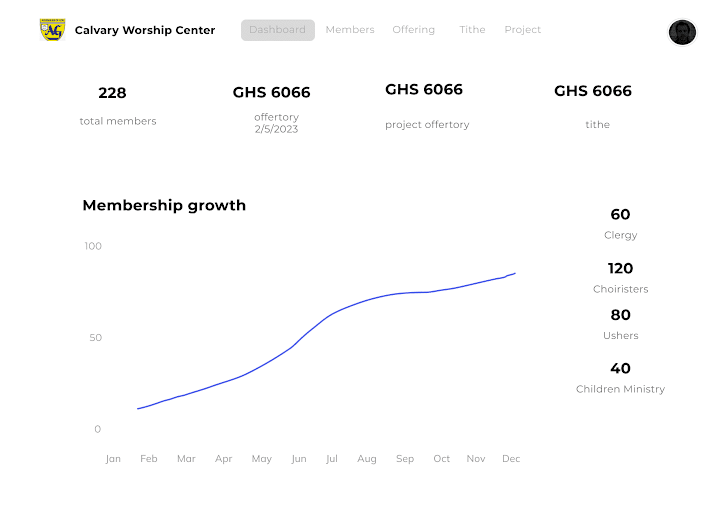Image resolution: width=720 pixels, height=512 pixels.
Task: Open the user profile avatar
Action: [682, 32]
